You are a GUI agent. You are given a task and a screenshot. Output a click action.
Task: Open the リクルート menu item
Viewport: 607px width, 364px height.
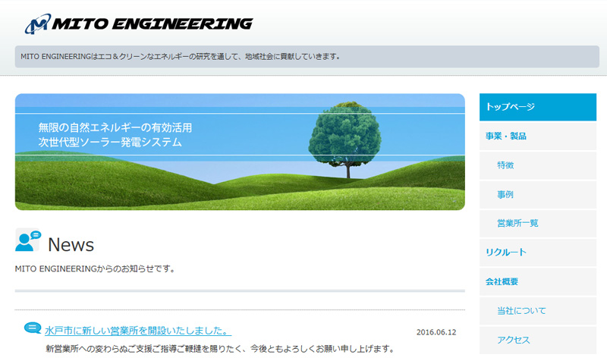pos(538,253)
